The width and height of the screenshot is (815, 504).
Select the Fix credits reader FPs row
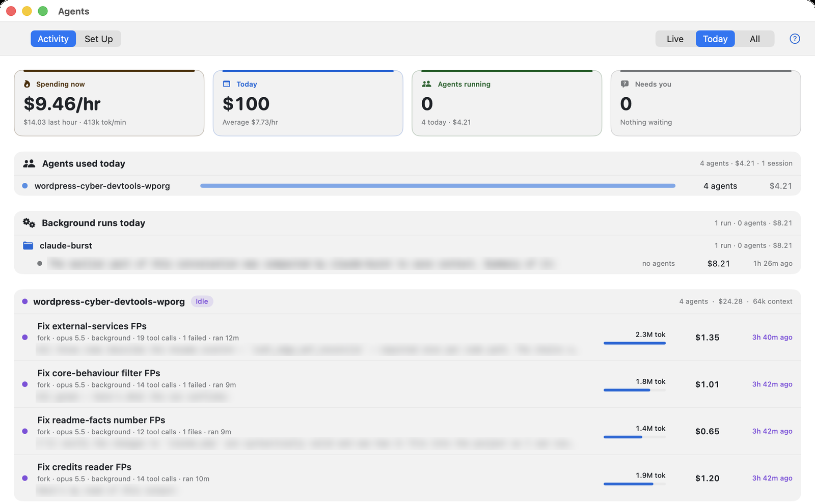[407, 478]
